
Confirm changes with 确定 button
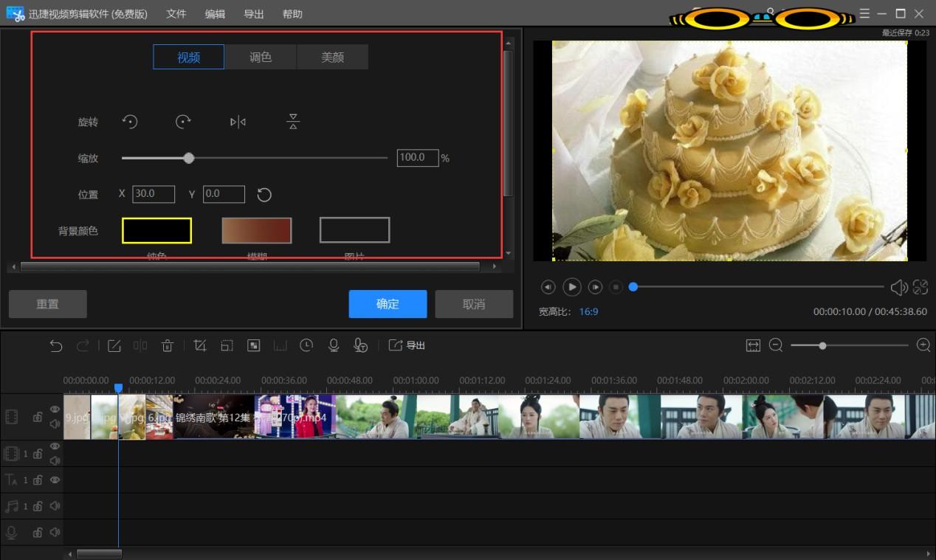[x=388, y=304]
